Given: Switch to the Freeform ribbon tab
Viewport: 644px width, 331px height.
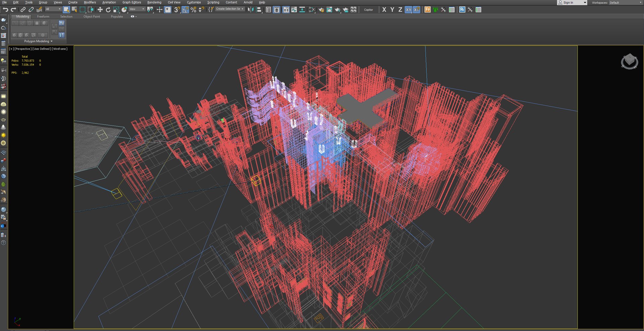Looking at the screenshot, I should 43,16.
